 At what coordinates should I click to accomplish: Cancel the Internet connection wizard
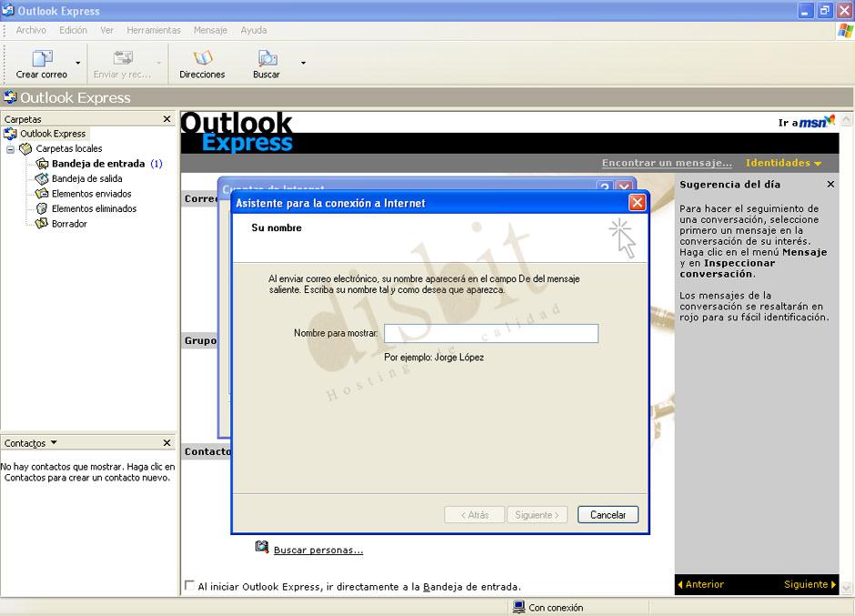tap(607, 514)
